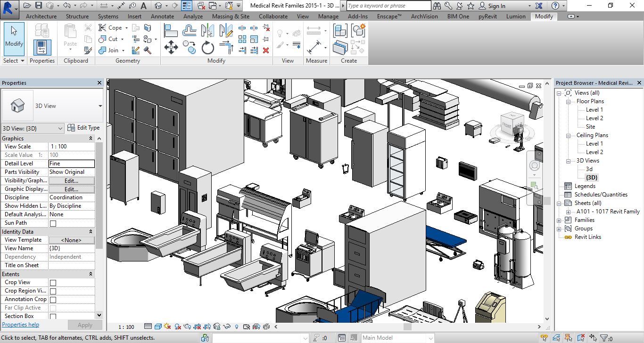Viewport: 644px width, 343px height.
Task: Select Level 1 under Floor Plans
Action: [x=594, y=110]
